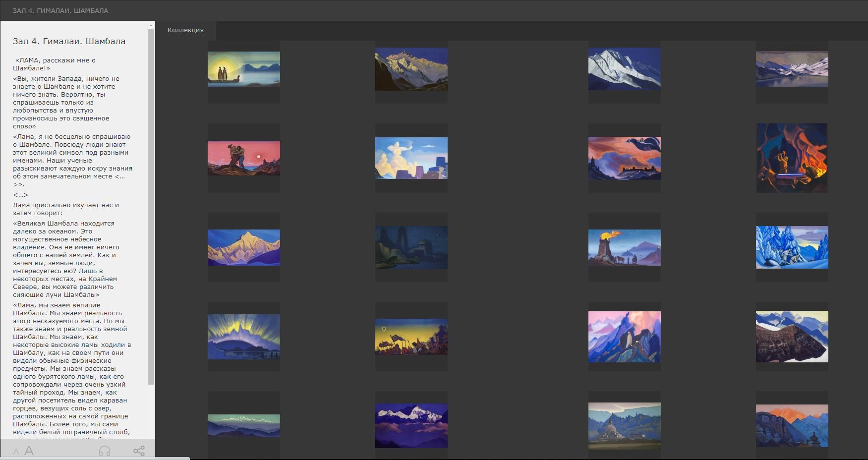This screenshot has width=868, height=460.
Task: View the blue snowy forest painting
Action: [792, 247]
